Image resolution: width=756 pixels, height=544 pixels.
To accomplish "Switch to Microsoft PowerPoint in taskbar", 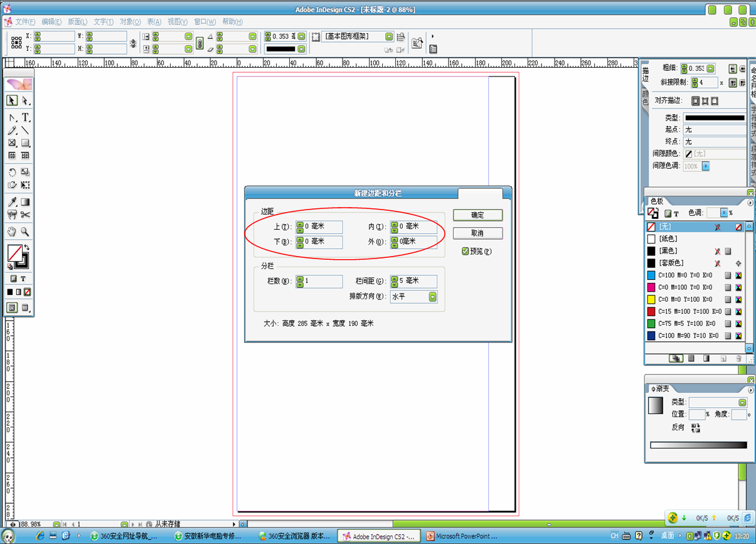I will point(462,536).
